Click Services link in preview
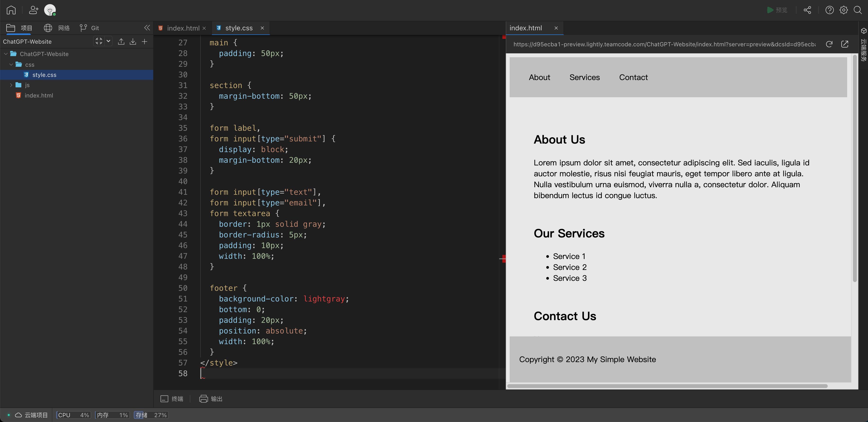 584,77
